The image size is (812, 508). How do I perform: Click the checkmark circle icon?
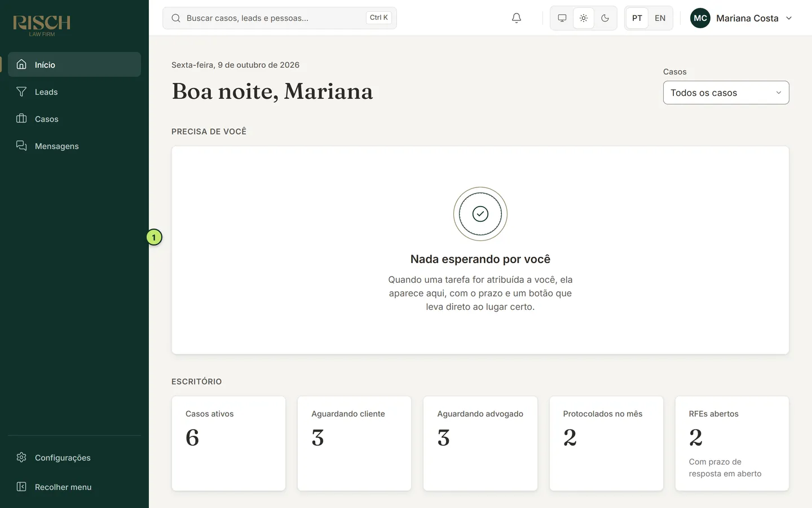point(480,214)
